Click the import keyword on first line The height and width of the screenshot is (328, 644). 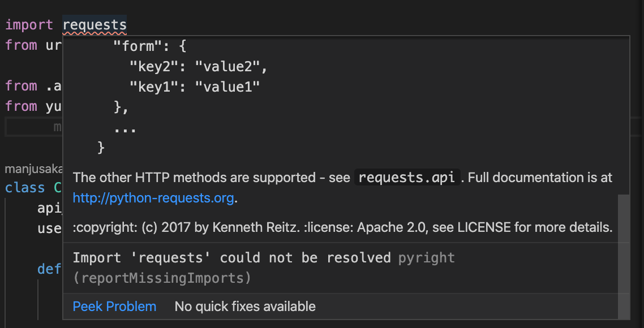28,24
